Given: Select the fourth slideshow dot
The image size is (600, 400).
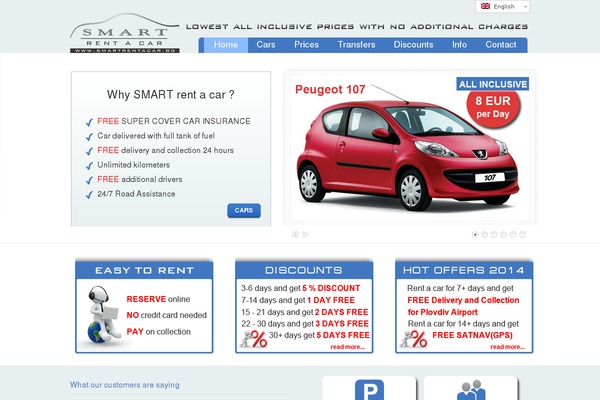Looking at the screenshot, I should pos(504,234).
